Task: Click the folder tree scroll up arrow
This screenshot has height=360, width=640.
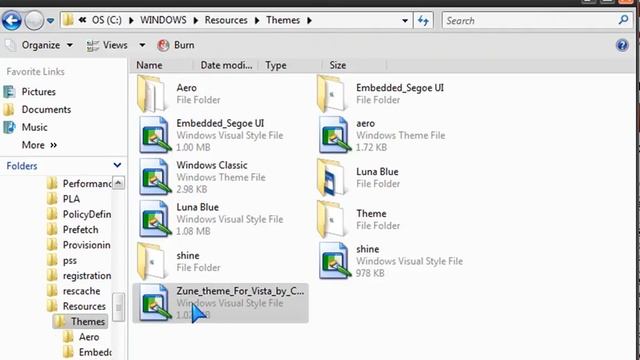Action: point(118,183)
